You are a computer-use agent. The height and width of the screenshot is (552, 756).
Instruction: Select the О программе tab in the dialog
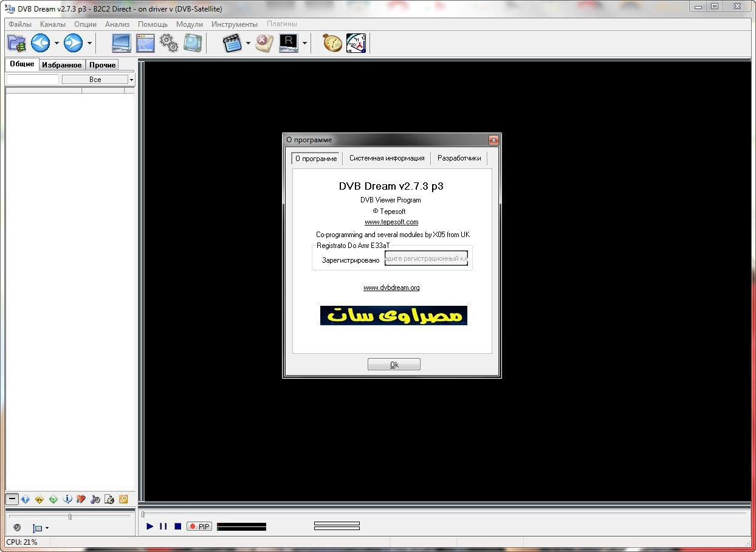click(316, 158)
